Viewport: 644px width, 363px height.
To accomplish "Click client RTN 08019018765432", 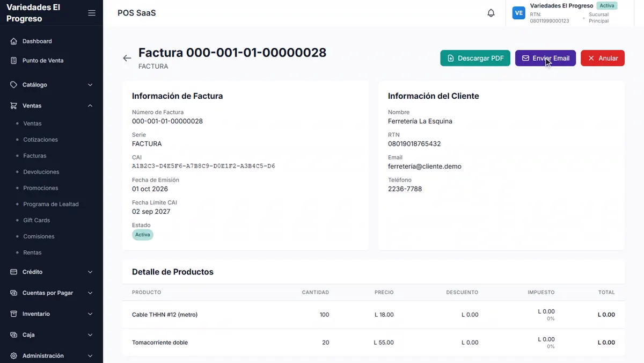I will click(414, 144).
